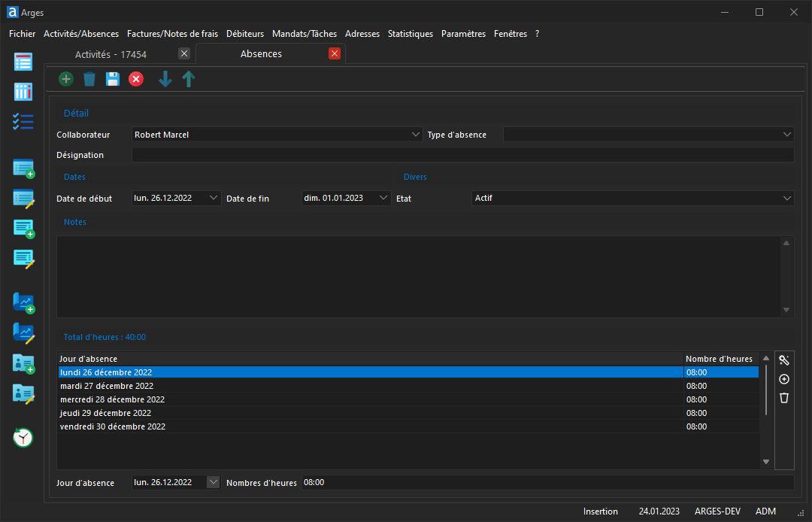Image resolution: width=812 pixels, height=522 pixels.
Task: Open the Activités/Absences menu
Action: pos(81,34)
